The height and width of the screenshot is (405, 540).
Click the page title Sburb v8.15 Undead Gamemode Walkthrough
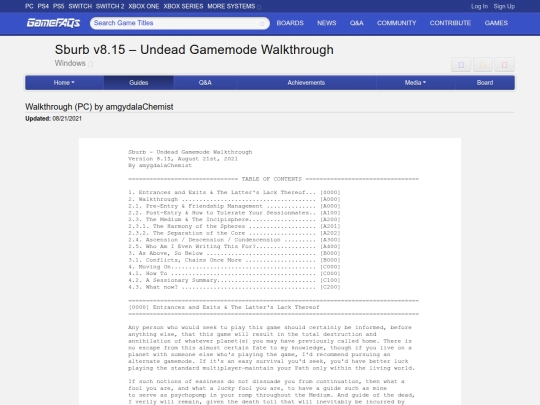pos(194,50)
